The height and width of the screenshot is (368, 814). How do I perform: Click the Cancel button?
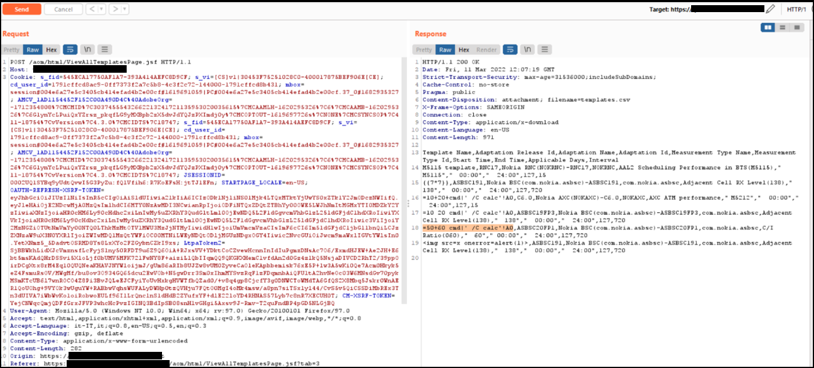pos(63,9)
